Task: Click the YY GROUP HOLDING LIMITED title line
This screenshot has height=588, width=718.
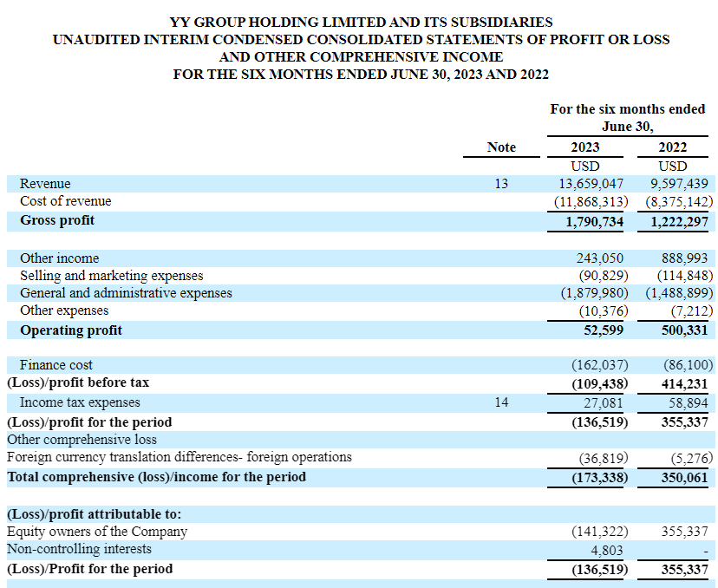Action: [361, 23]
